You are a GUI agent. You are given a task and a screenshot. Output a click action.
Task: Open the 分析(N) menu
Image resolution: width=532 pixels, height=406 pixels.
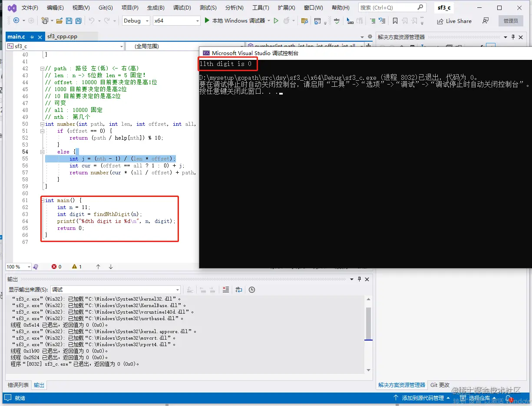pos(235,8)
